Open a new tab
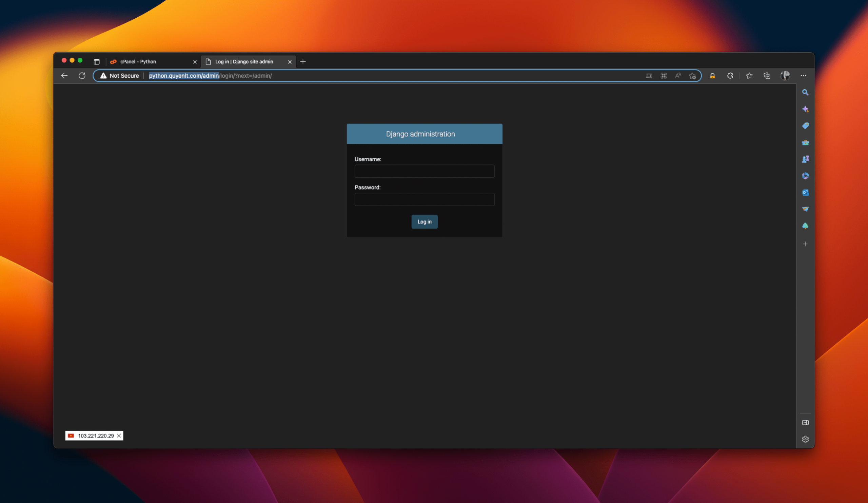868x503 pixels. click(x=303, y=62)
